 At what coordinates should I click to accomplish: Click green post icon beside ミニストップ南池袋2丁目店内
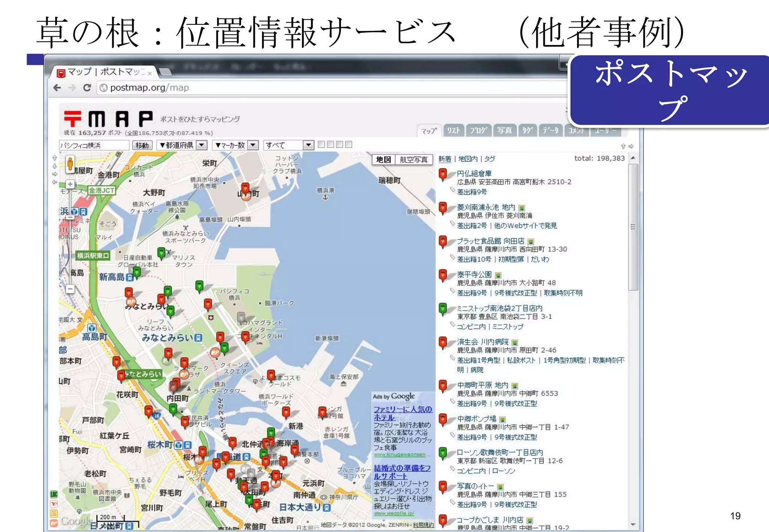[x=443, y=310]
